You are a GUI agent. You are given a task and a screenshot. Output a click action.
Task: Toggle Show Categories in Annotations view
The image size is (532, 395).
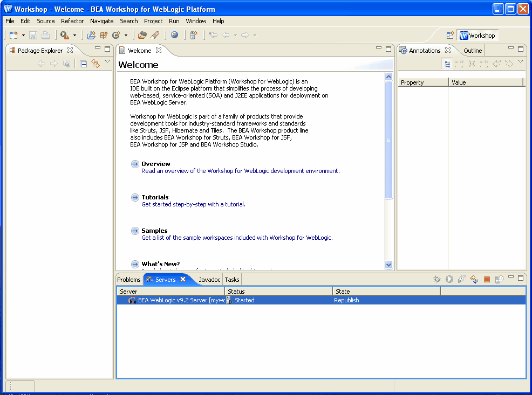click(447, 64)
